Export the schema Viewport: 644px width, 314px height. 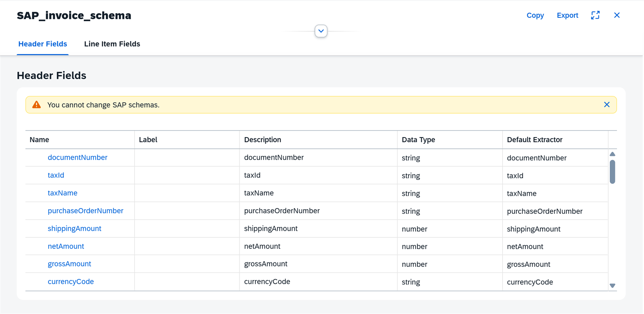point(567,15)
